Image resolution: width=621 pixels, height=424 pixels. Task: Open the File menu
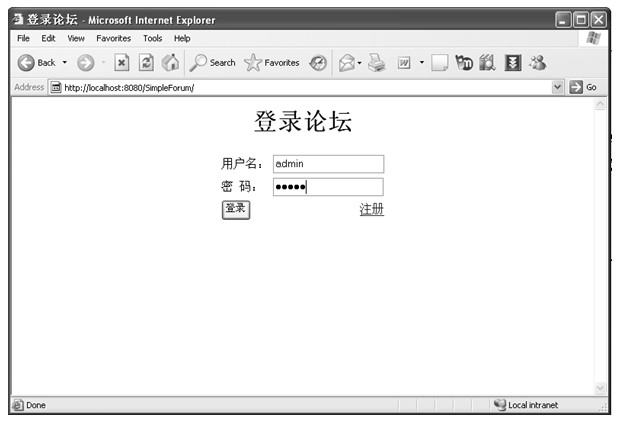[23, 38]
